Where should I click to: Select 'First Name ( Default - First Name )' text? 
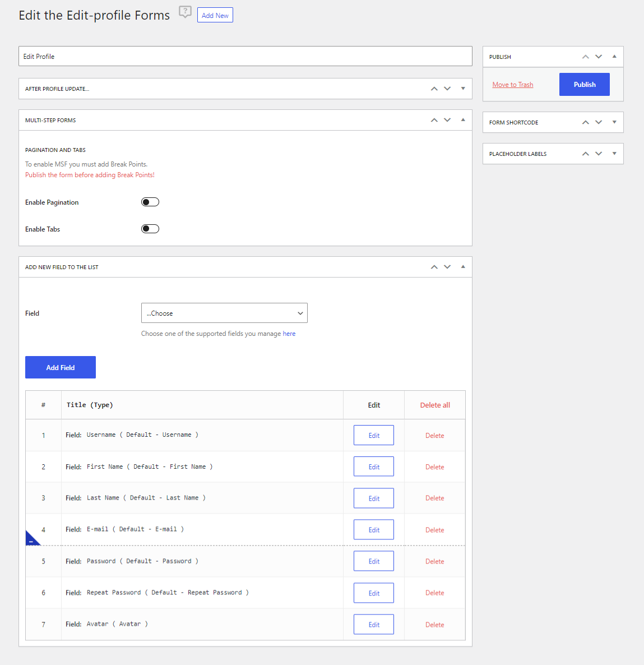(150, 467)
